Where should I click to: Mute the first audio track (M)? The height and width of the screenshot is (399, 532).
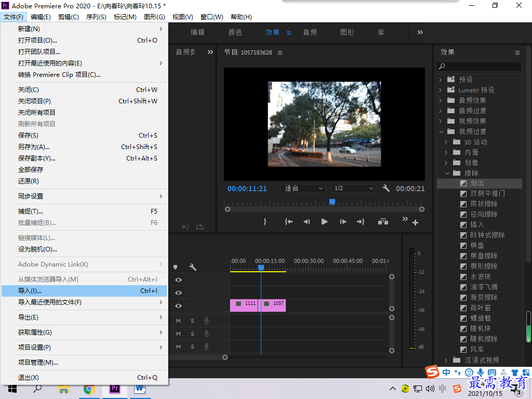point(179,321)
